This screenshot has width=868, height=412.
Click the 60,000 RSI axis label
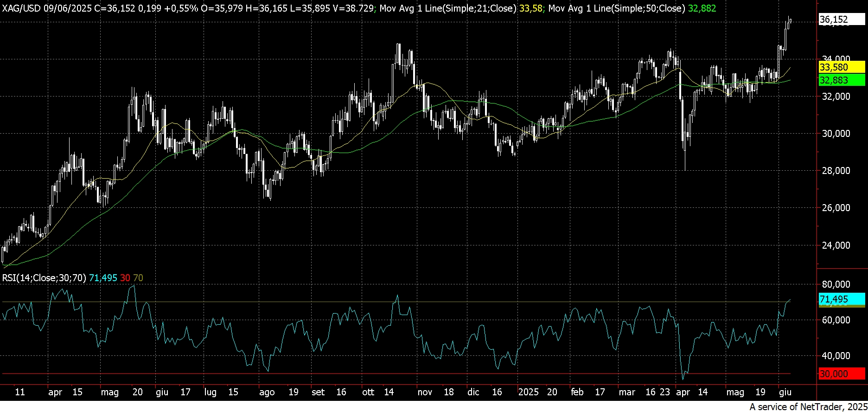coord(836,320)
